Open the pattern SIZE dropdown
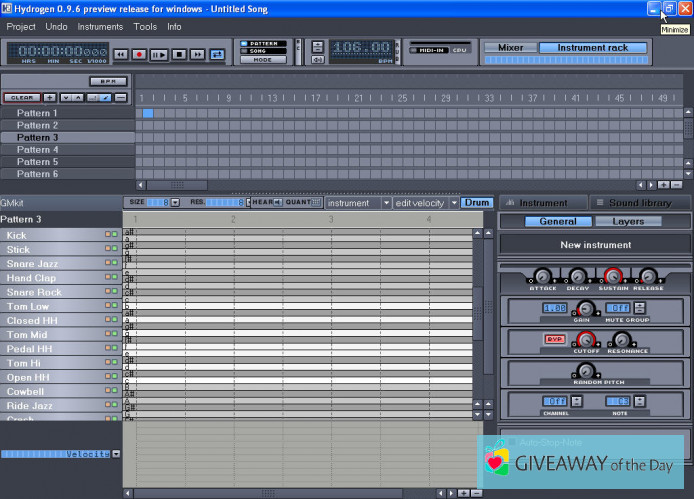The width and height of the screenshot is (694, 499). point(175,202)
